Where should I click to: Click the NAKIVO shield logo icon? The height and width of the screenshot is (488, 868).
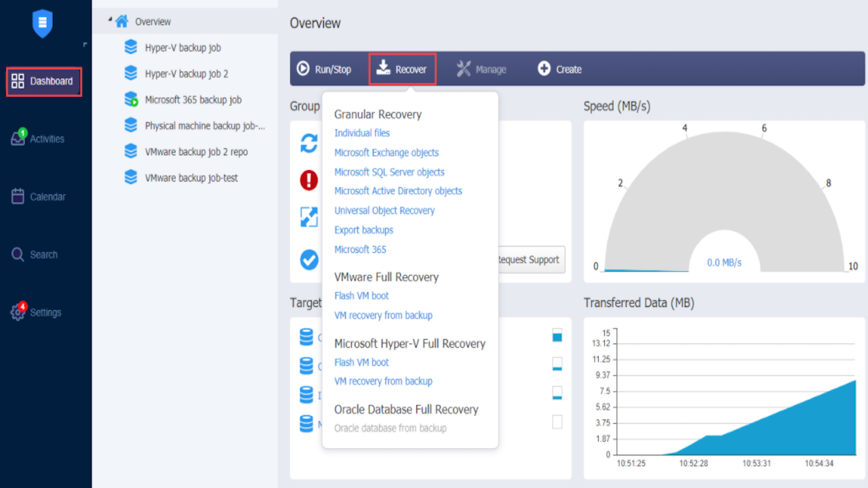tap(42, 24)
